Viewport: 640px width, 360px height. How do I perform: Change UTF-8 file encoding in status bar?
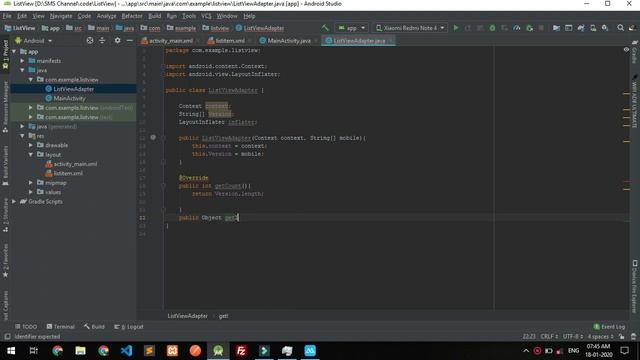coord(572,336)
